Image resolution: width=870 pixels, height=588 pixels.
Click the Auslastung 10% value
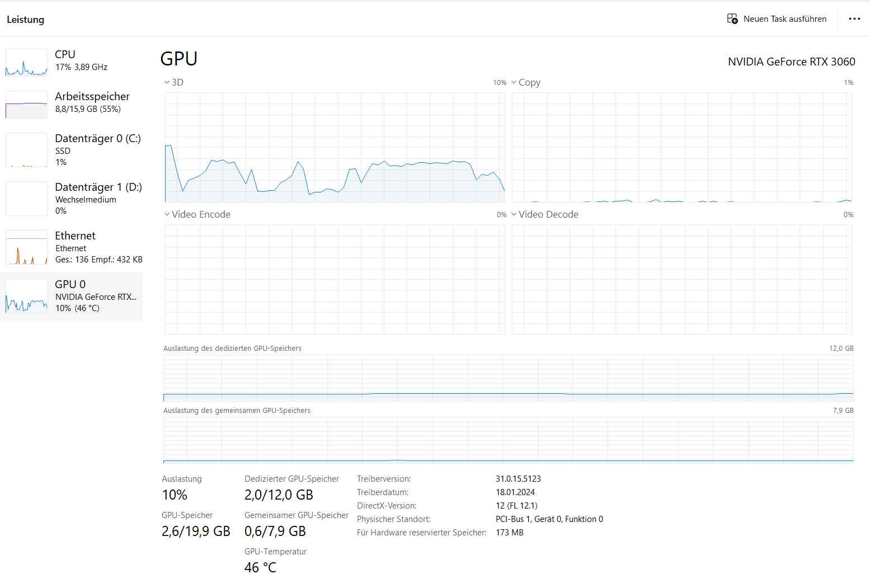175,495
